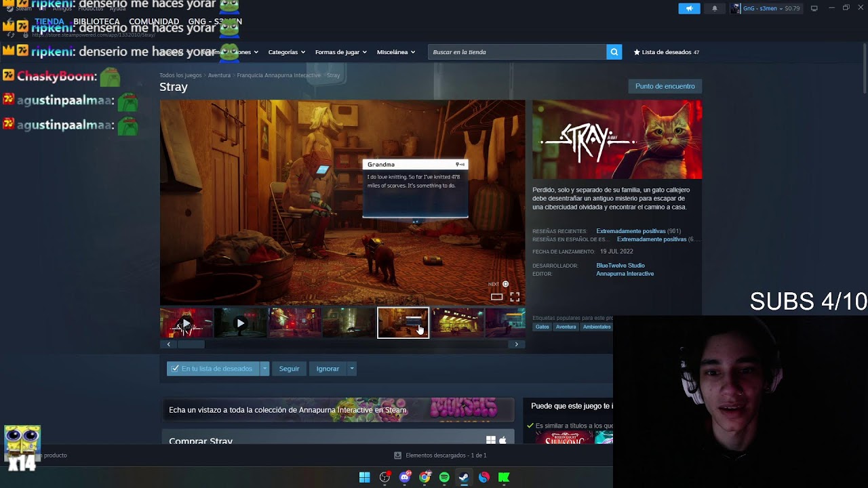This screenshot has width=868, height=488.
Task: Play the first Stray trailer thumbnail
Action: (186, 323)
